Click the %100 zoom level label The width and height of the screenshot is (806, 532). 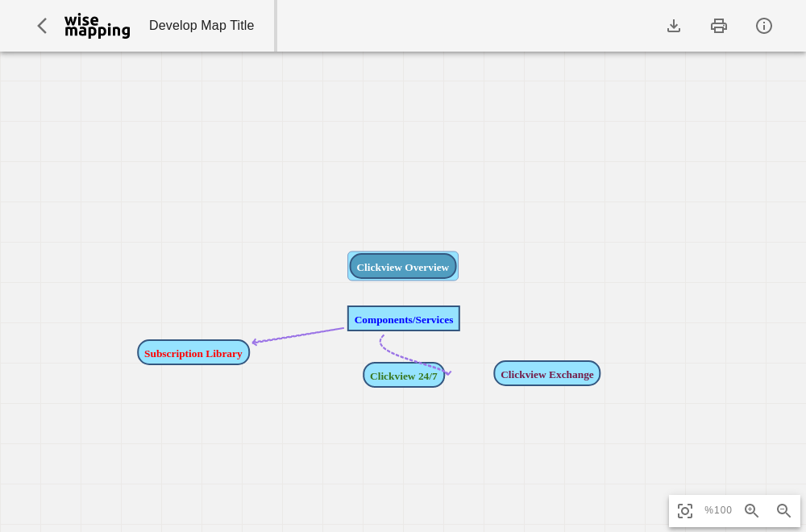(718, 510)
